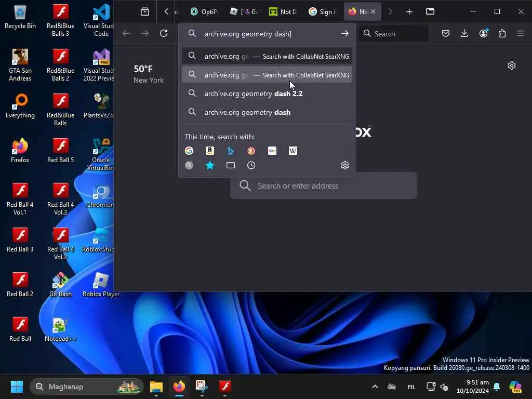Open the Save to Pocket button
The image size is (532, 399).
pos(445,33)
